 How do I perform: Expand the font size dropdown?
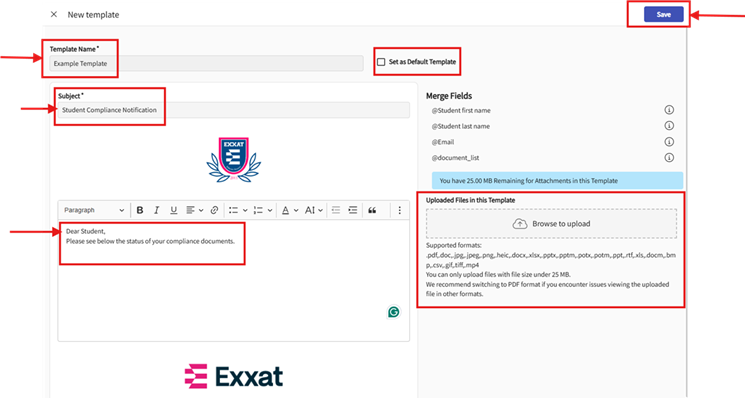pyautogui.click(x=314, y=210)
